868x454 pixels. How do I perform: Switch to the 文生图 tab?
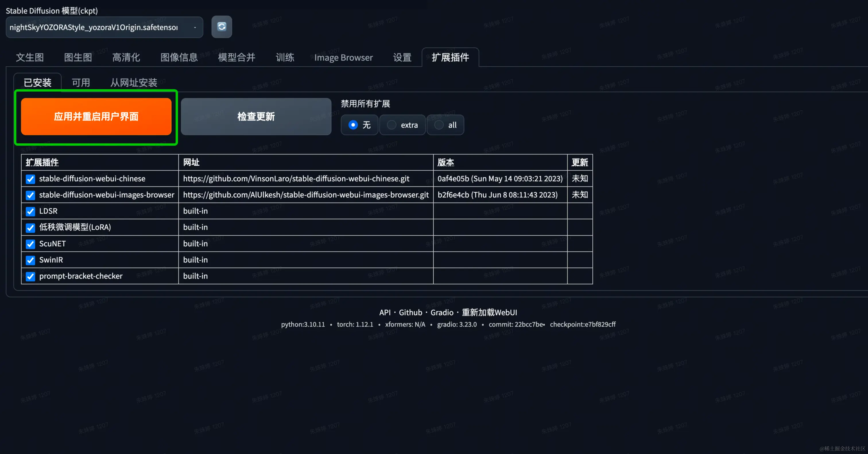click(x=30, y=57)
